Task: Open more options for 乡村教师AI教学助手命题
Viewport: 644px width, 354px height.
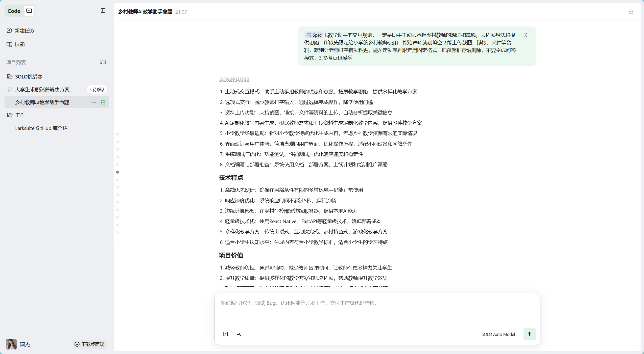Action: pyautogui.click(x=94, y=102)
